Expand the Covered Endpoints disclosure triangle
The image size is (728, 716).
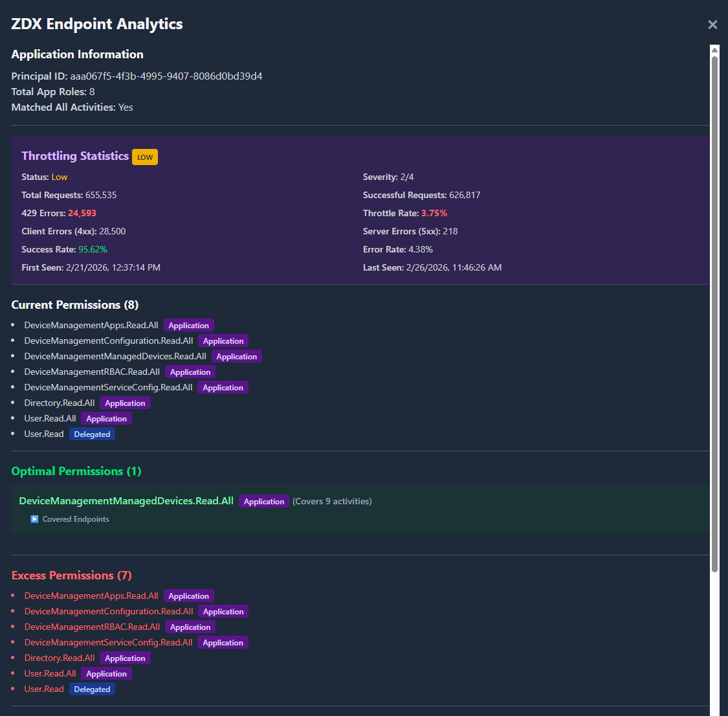pyautogui.click(x=35, y=519)
